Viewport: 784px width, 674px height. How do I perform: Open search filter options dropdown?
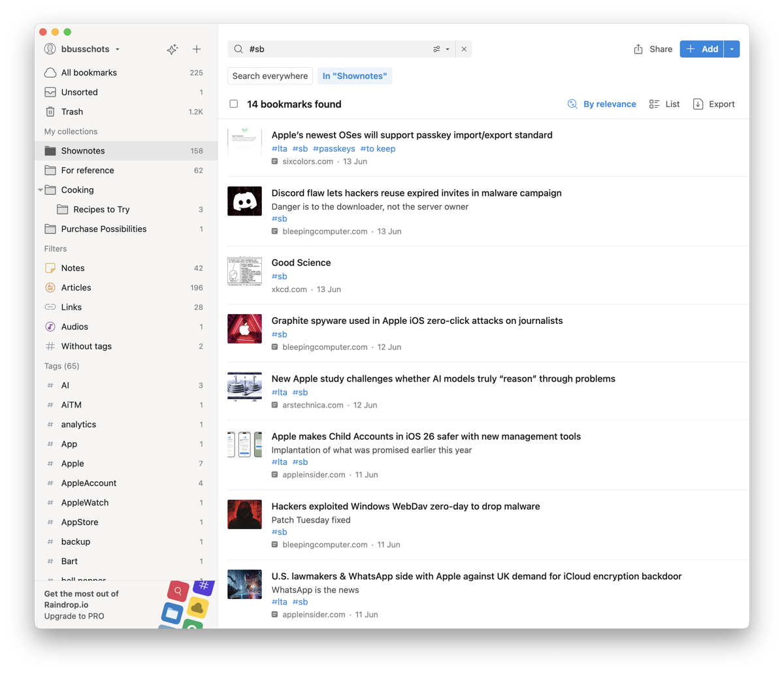click(441, 50)
